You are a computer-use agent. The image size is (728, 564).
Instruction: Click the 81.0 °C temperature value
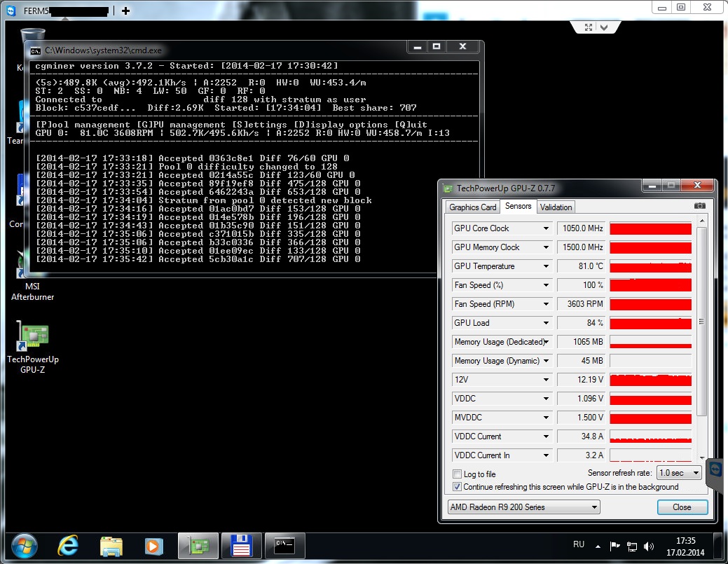click(581, 266)
